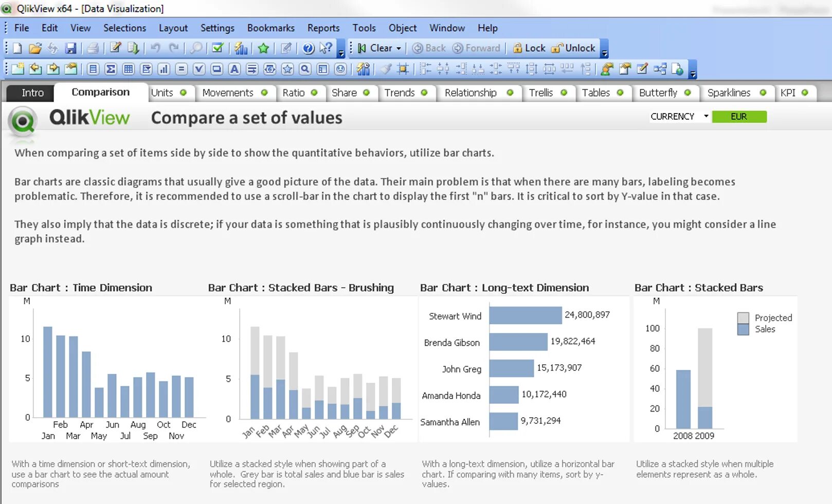Image resolution: width=832 pixels, height=504 pixels.
Task: Click the grey Projected legend swatch
Action: click(743, 318)
